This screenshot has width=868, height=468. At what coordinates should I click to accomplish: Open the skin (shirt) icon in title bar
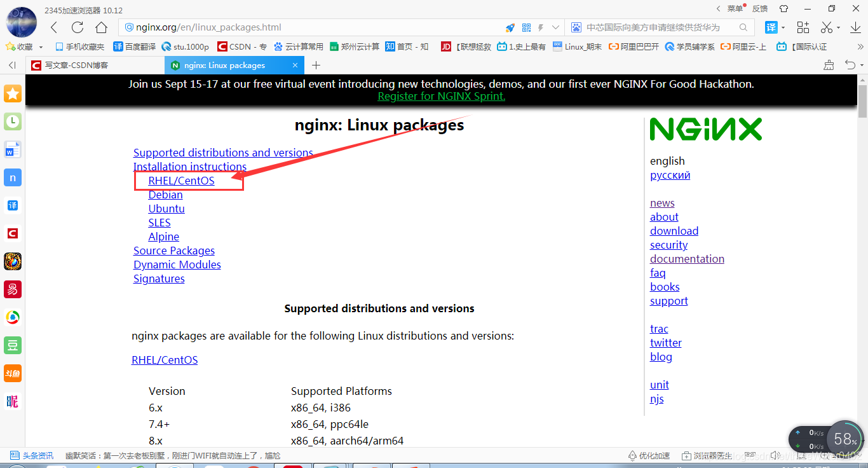point(783,9)
